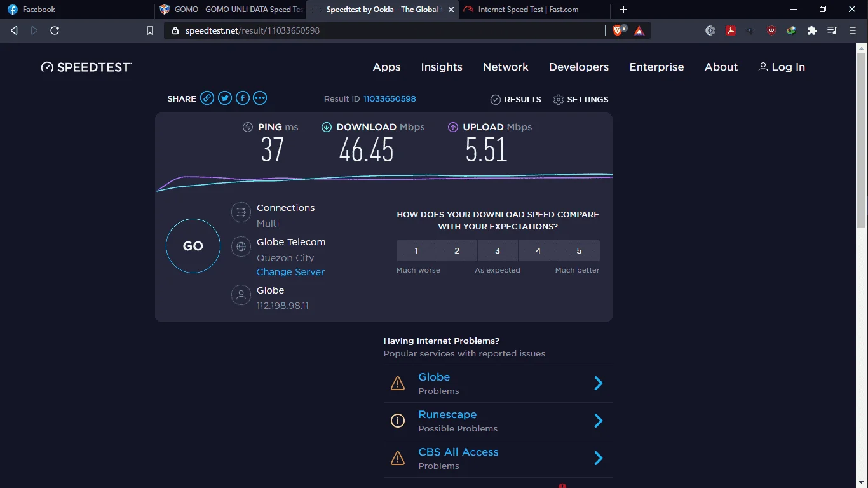868x488 pixels.
Task: Open the CBS All Access service link
Action: tap(458, 452)
